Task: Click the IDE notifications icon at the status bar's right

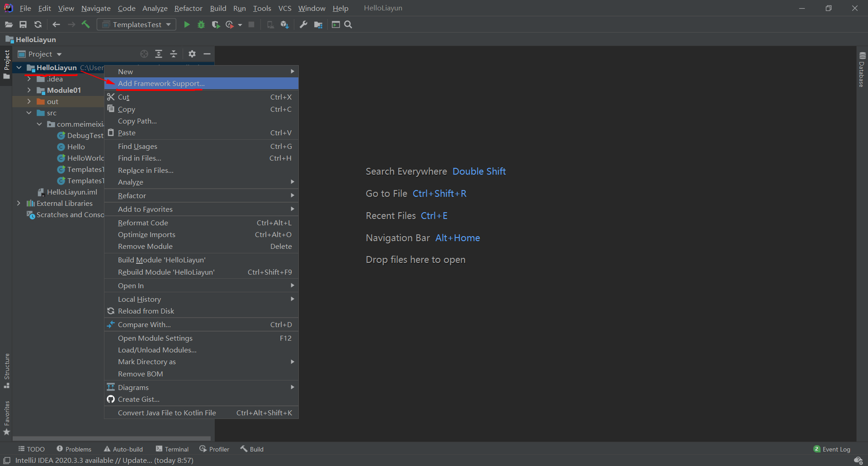Action: (x=858, y=461)
